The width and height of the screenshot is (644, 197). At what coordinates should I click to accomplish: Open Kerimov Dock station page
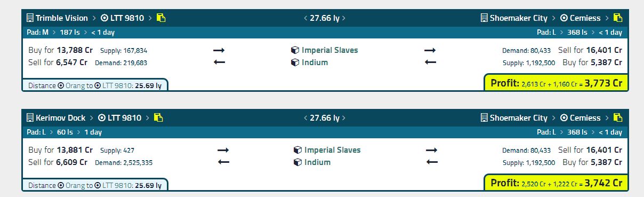pyautogui.click(x=60, y=118)
